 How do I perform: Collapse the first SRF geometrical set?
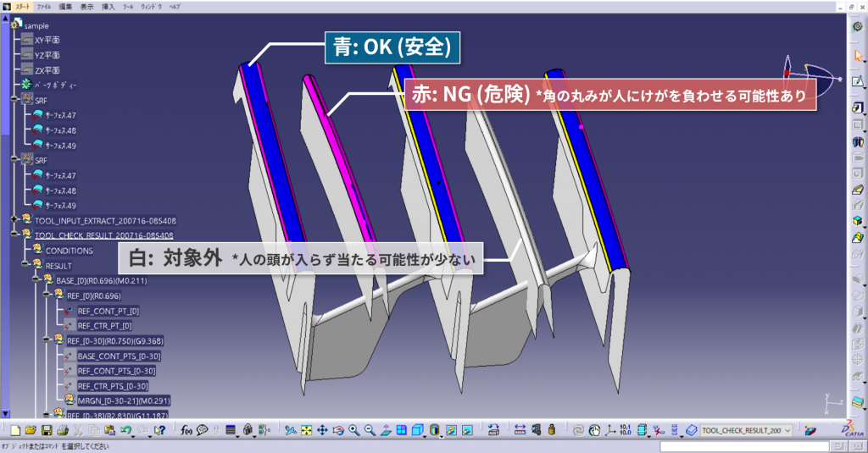pyautogui.click(x=15, y=100)
